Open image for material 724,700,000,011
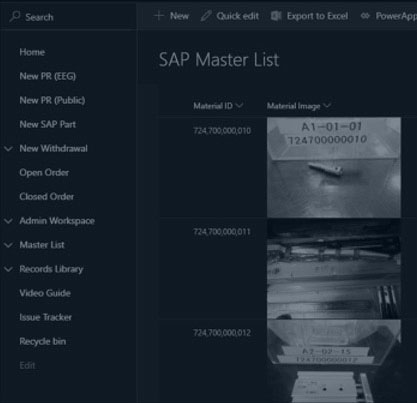 [x=334, y=269]
